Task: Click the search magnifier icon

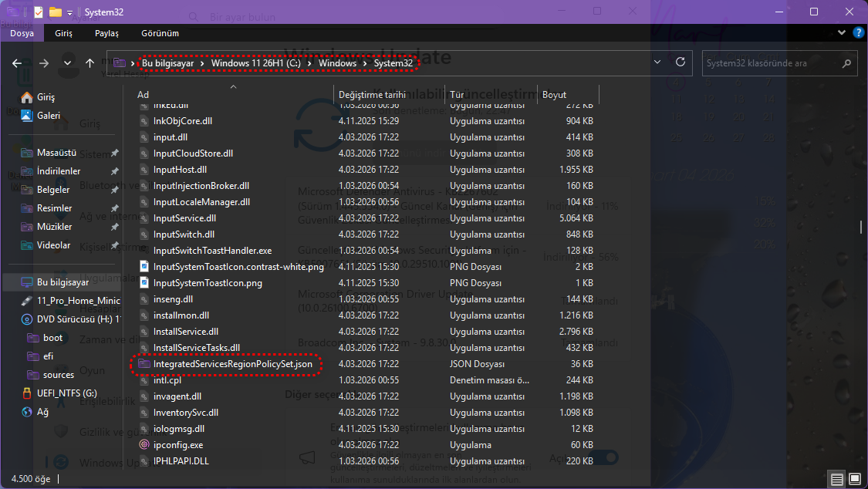Action: 846,63
